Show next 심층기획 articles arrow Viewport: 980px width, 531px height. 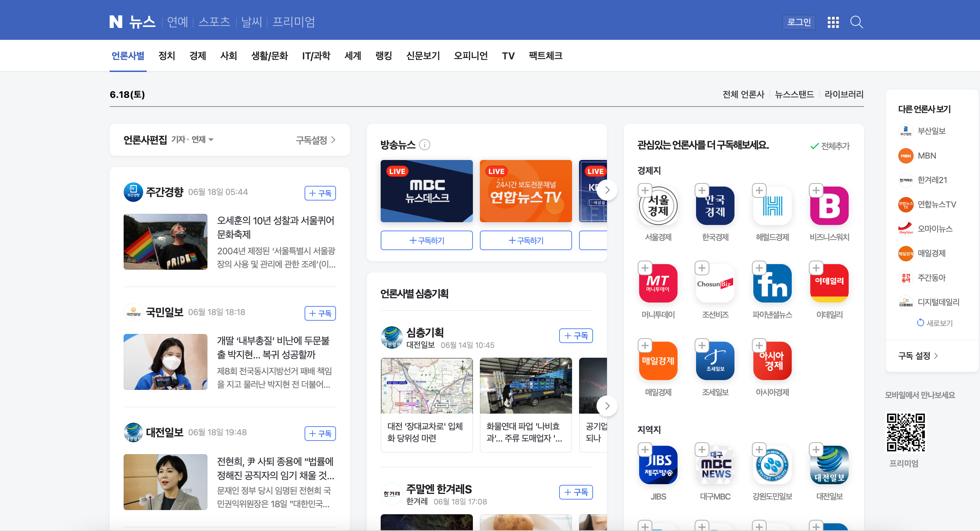tap(607, 406)
